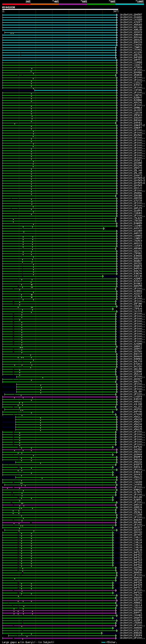Click the AV441830 query name label
This screenshot has width=146, height=644.
(x=8, y=7)
